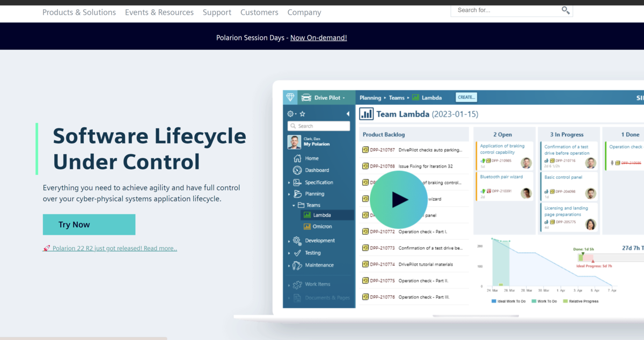Play the Polarion demo video

point(399,200)
